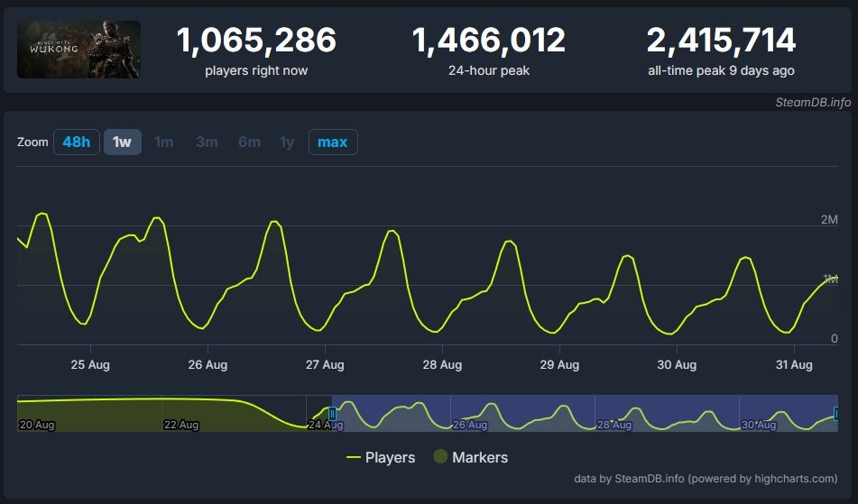Click the left navigator range handle
Image resolution: width=858 pixels, height=504 pixels.
[x=332, y=414]
